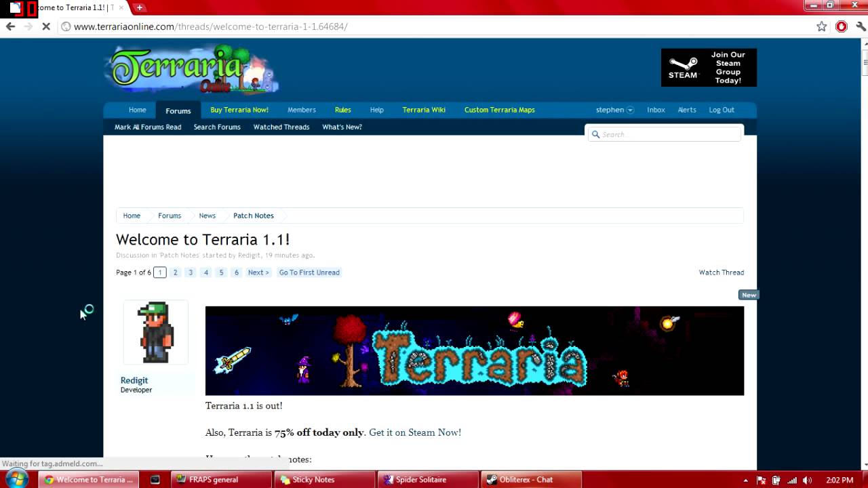This screenshot has height=488, width=868.
Task: Go to thread page 3
Action: pyautogui.click(x=191, y=272)
